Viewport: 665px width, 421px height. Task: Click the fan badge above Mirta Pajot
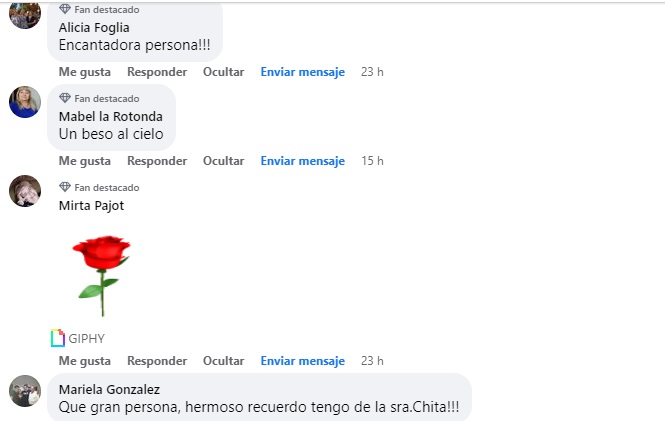pos(65,187)
